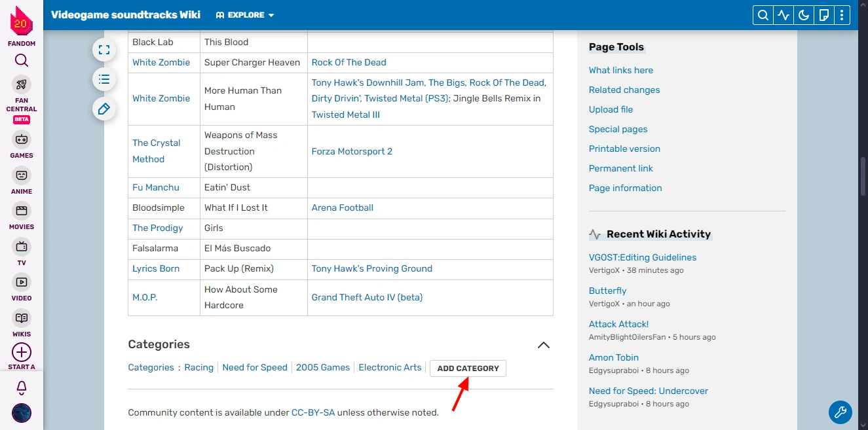
Task: Open recent activity pulse icon in header
Action: pyautogui.click(x=783, y=15)
